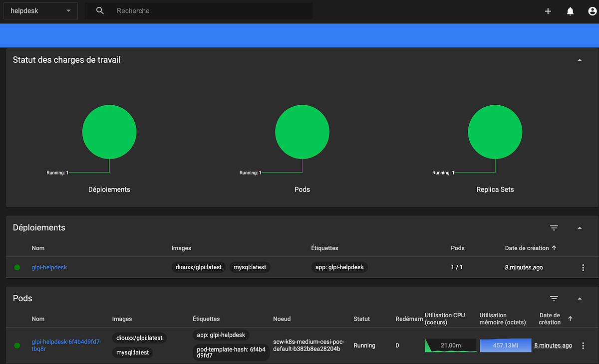Click the Recherche search input field
599x364 pixels.
(x=150, y=10)
